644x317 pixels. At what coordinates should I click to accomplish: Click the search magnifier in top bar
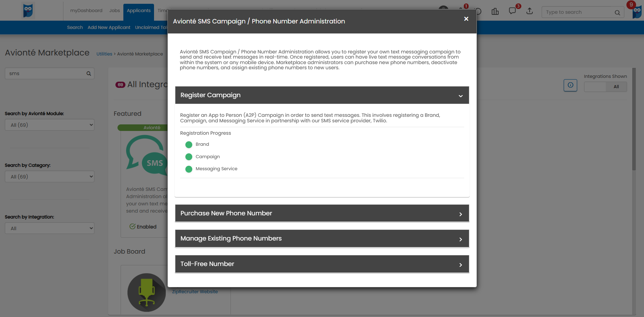(x=617, y=12)
